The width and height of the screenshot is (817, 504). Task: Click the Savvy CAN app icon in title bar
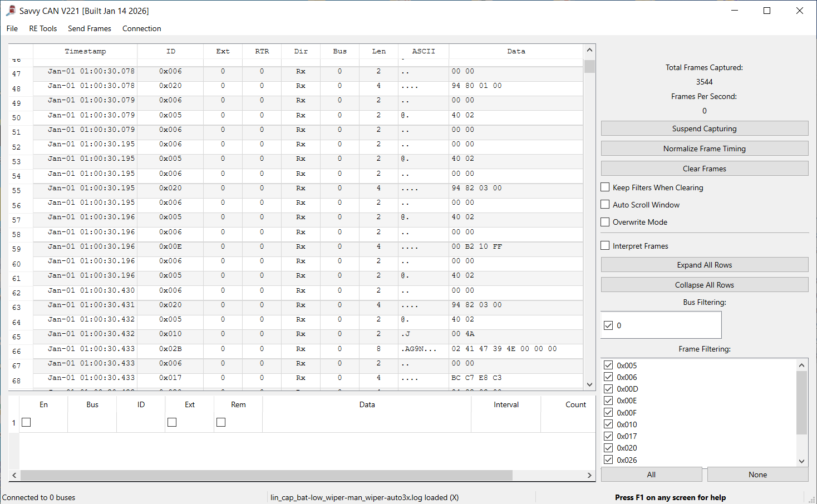coord(11,11)
